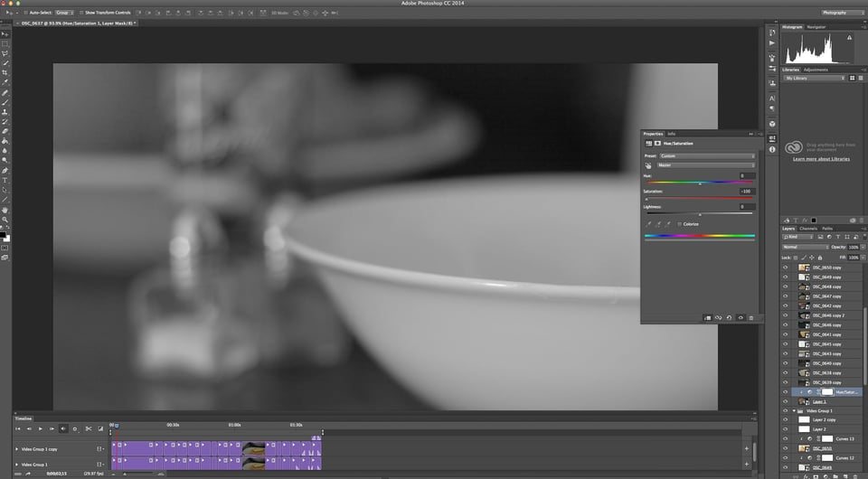This screenshot has width=868, height=479.
Task: Select the Brush tool
Action: pyautogui.click(x=5, y=102)
